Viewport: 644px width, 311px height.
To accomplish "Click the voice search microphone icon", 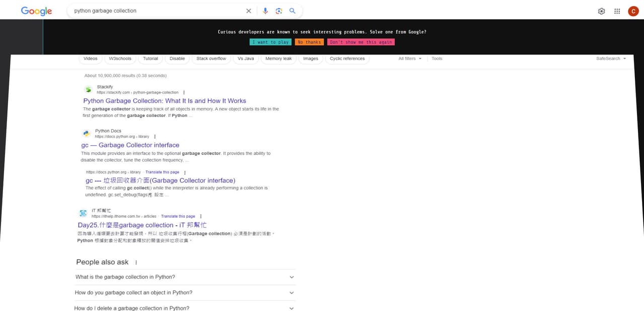I will [x=265, y=11].
